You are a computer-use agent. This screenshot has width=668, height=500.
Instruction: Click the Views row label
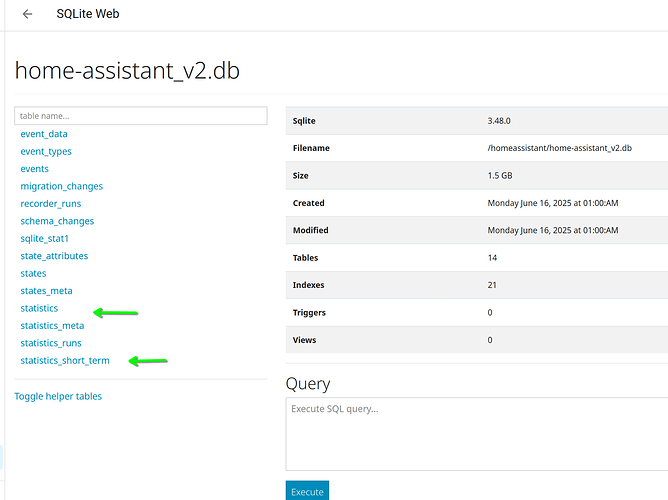click(304, 340)
